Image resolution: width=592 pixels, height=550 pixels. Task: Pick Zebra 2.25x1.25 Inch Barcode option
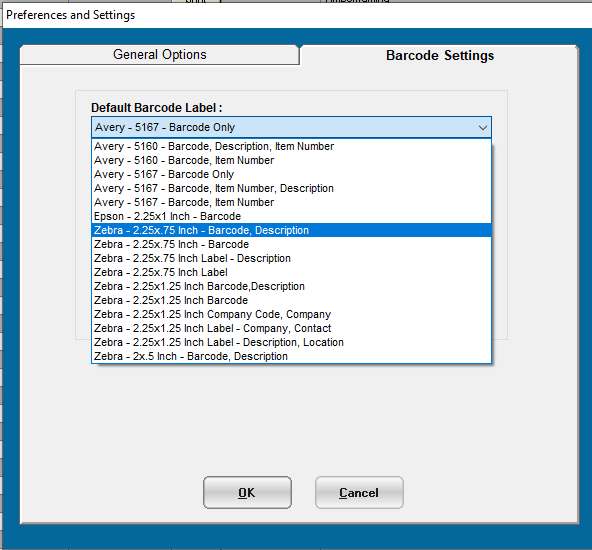(291, 300)
